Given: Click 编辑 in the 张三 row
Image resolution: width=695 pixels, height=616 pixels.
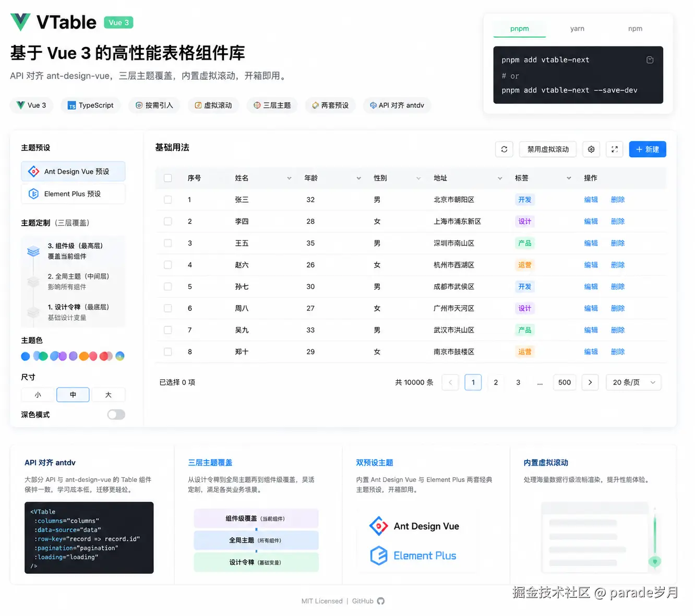Looking at the screenshot, I should click(x=591, y=200).
